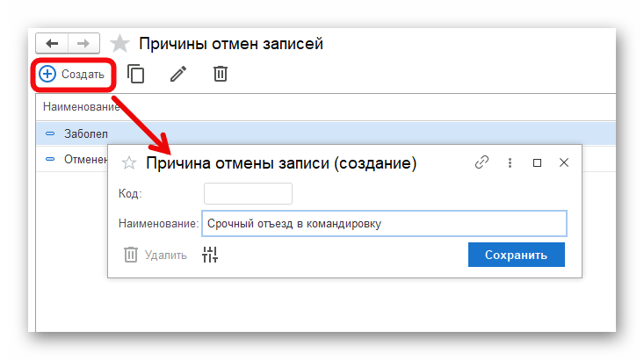Copy the selected record with the duplicate icon

[135, 74]
